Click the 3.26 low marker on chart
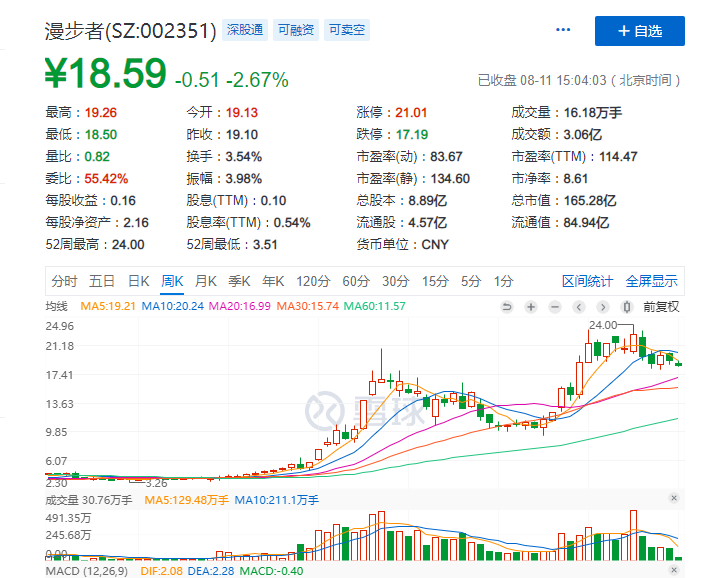Viewport: 706px width, 578px height. coord(156,484)
